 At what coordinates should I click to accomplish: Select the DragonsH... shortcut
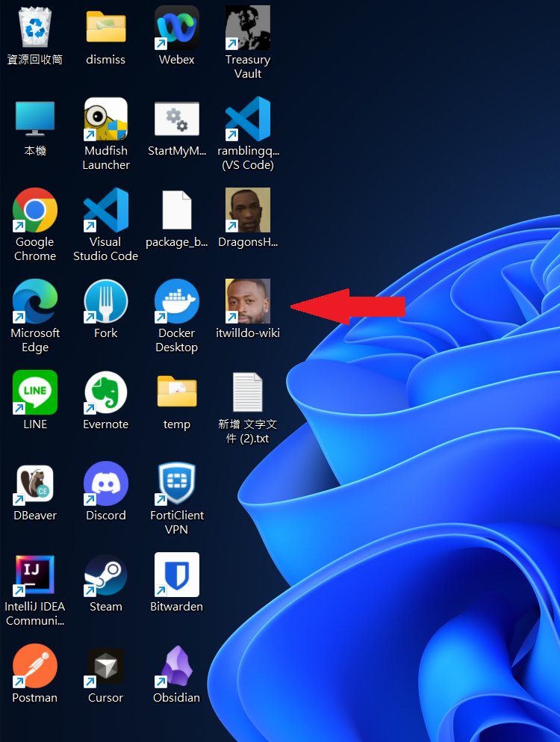coord(248,210)
